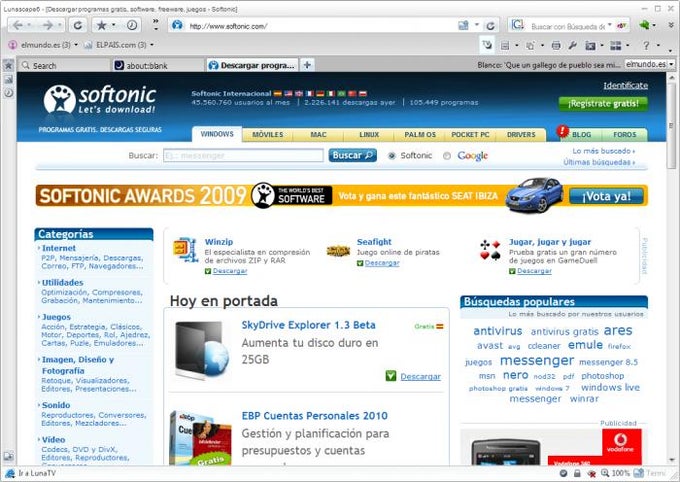Image resolution: width=680 pixels, height=482 pixels.
Task: Click the Softonic logo
Action: (100, 100)
